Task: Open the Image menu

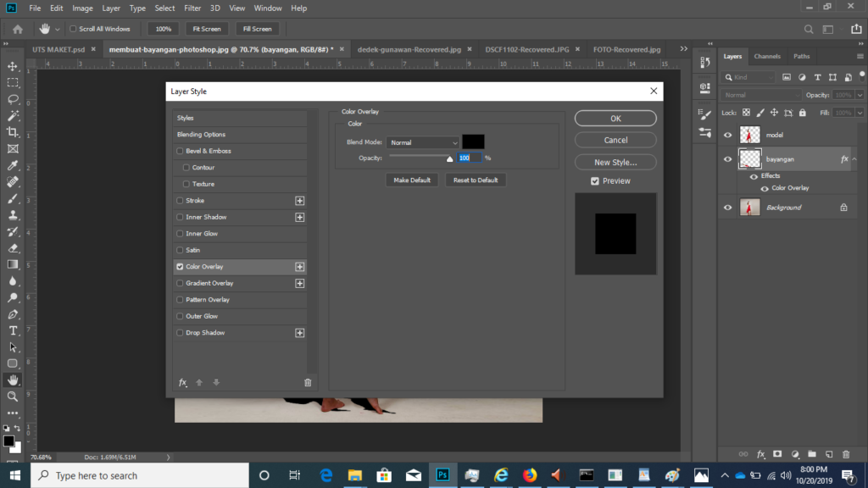Action: (x=82, y=8)
